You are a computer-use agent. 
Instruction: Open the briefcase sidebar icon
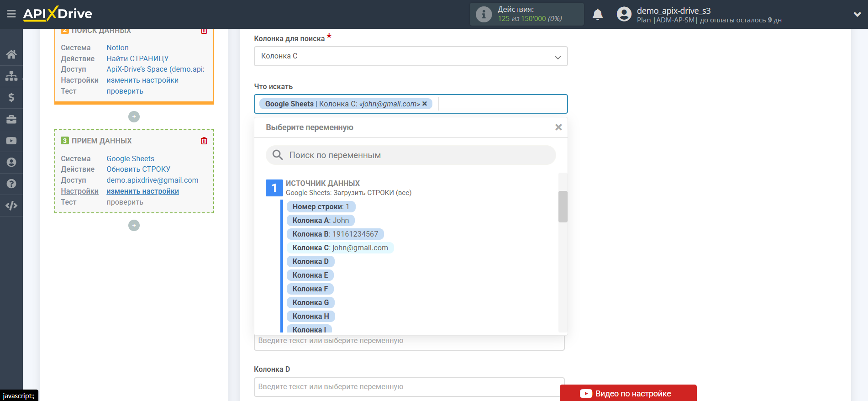(x=11, y=119)
